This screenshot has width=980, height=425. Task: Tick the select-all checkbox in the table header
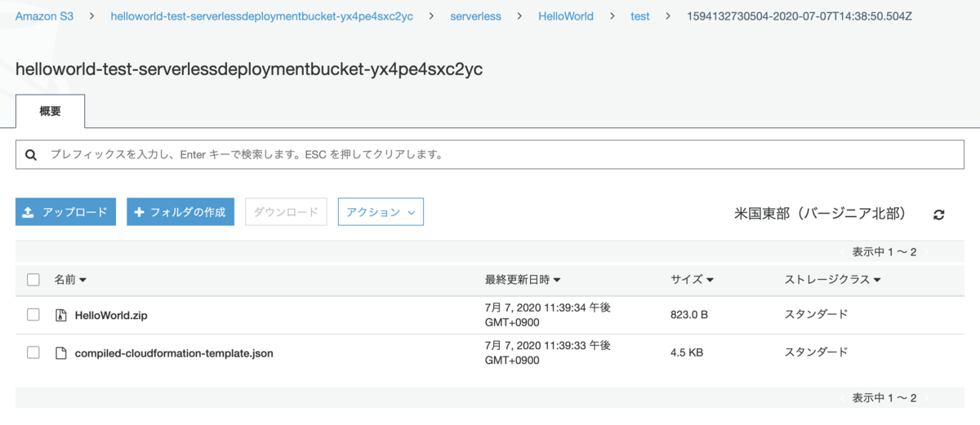pyautogui.click(x=33, y=280)
